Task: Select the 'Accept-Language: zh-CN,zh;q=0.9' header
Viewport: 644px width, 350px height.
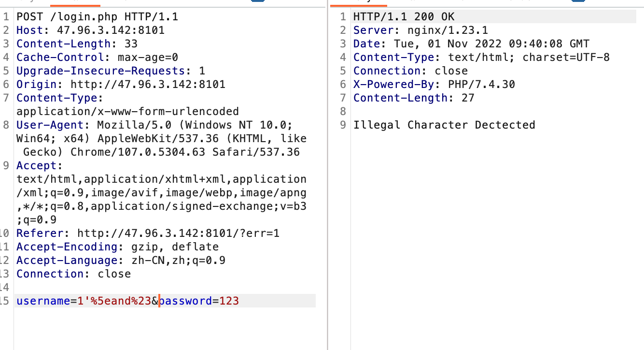Action: 121,261
